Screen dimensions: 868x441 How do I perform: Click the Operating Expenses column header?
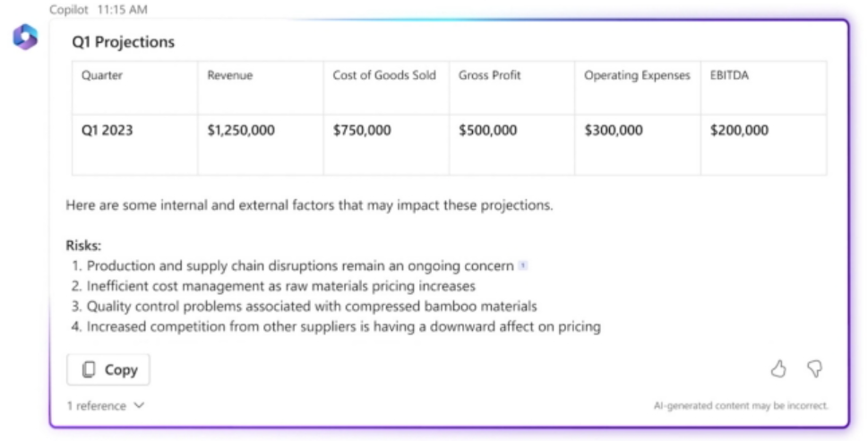637,76
